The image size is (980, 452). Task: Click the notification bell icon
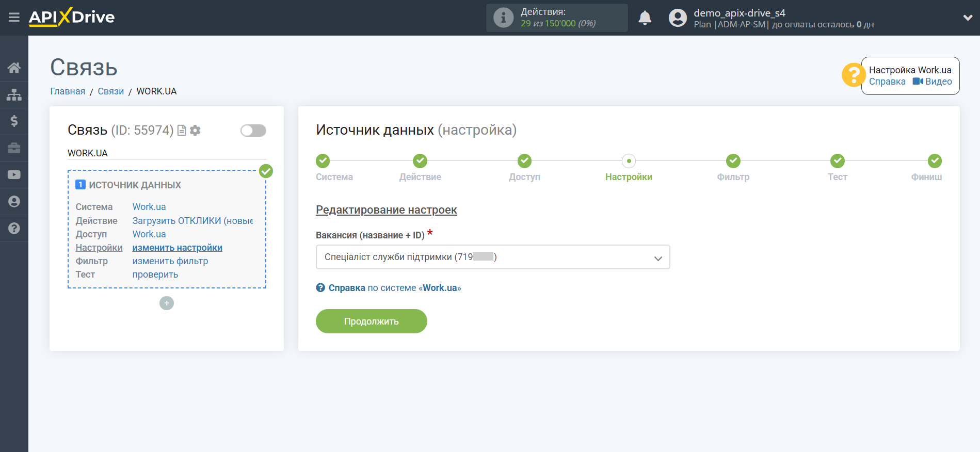coord(645,18)
